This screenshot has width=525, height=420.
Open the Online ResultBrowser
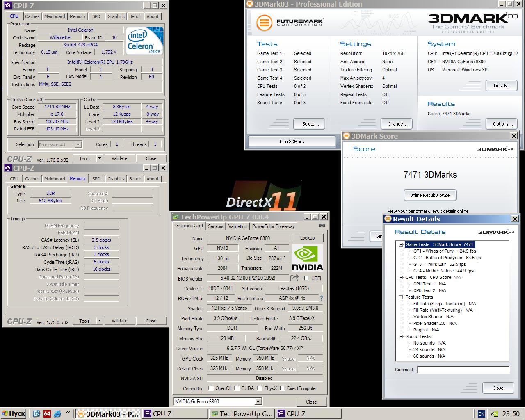click(x=430, y=195)
